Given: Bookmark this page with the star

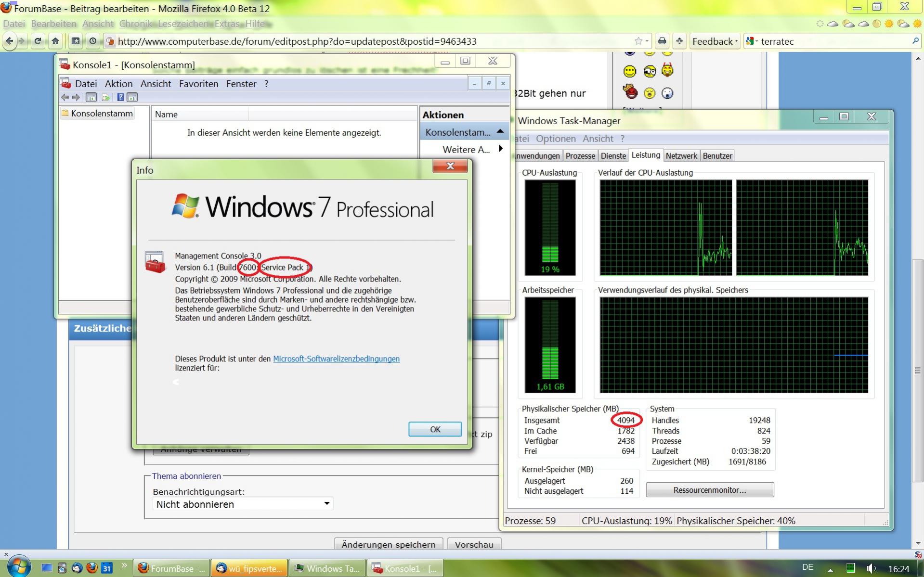Looking at the screenshot, I should (x=638, y=41).
